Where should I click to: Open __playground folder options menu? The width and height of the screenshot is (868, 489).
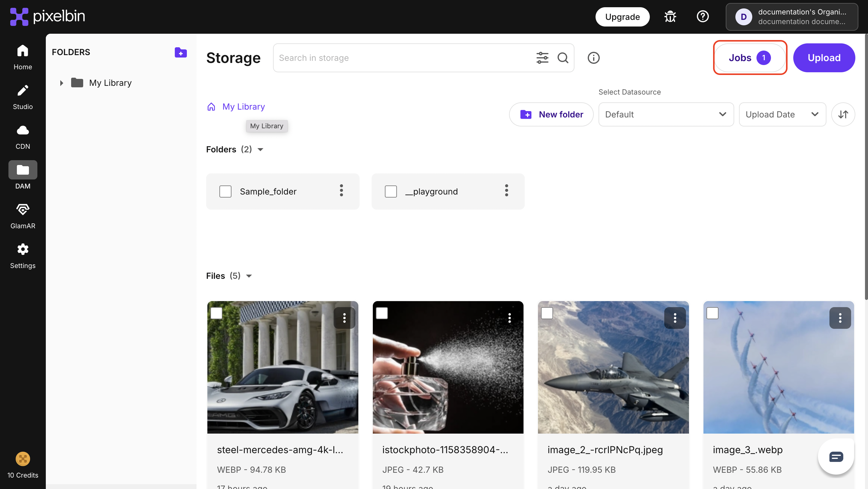[x=506, y=191]
